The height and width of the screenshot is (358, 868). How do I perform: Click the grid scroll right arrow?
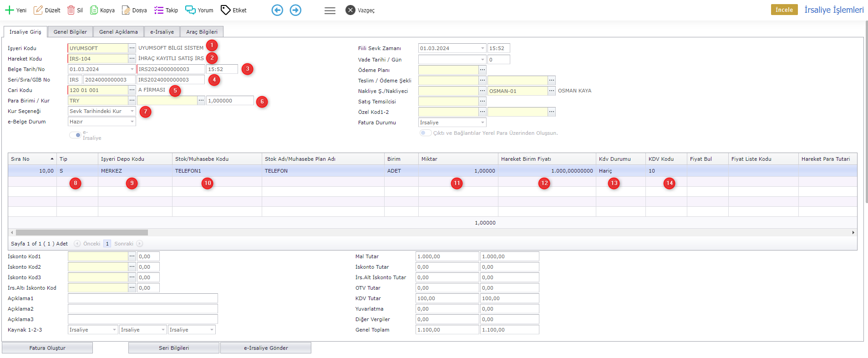853,232
